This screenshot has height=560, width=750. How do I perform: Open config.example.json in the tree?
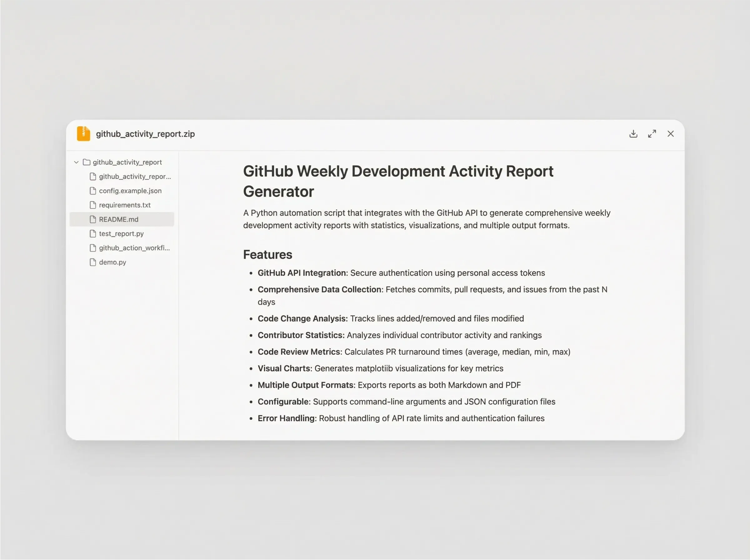130,191
